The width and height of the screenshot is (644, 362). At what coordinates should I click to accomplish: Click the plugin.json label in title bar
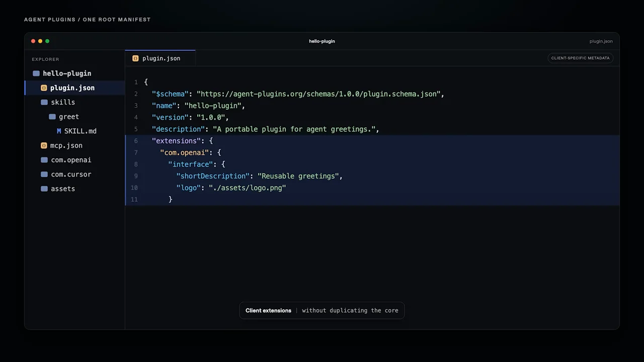point(601,41)
